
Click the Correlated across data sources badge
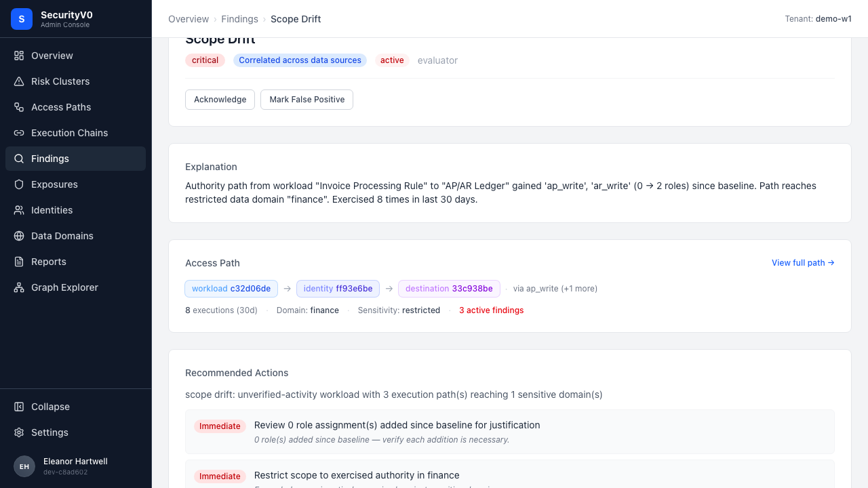300,60
